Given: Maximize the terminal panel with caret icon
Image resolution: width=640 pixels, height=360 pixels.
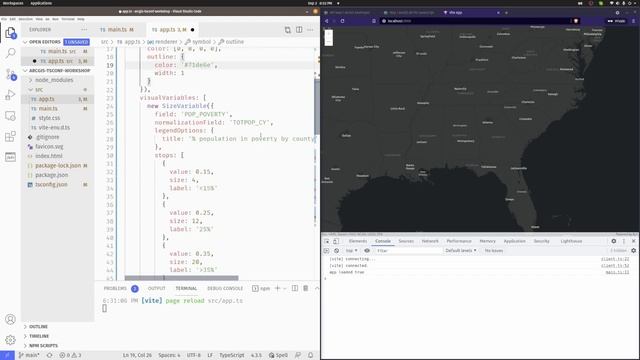Looking at the screenshot, I should 316,288.
